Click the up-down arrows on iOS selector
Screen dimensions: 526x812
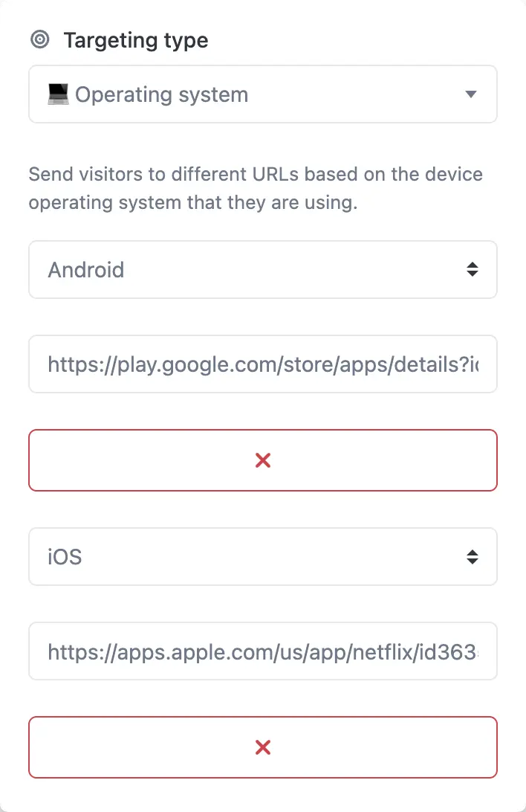tap(473, 557)
